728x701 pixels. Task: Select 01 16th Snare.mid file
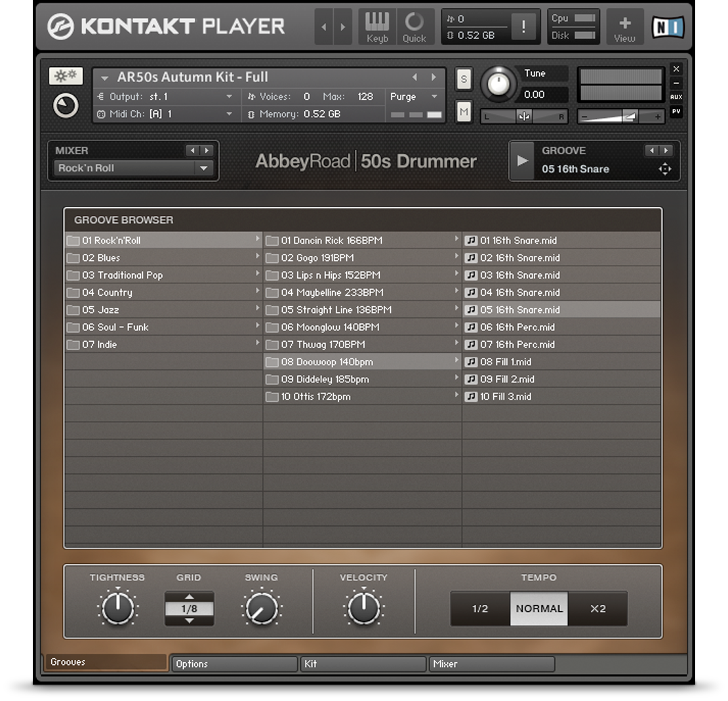coord(561,241)
